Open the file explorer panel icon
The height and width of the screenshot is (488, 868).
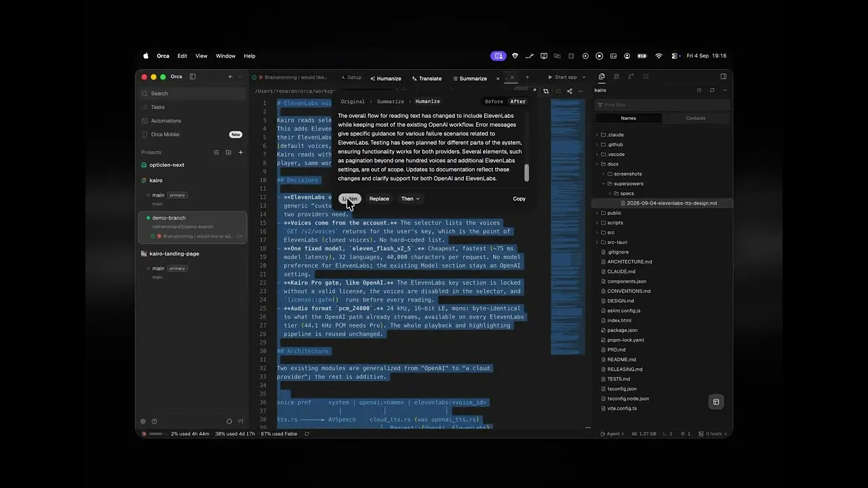tap(601, 77)
